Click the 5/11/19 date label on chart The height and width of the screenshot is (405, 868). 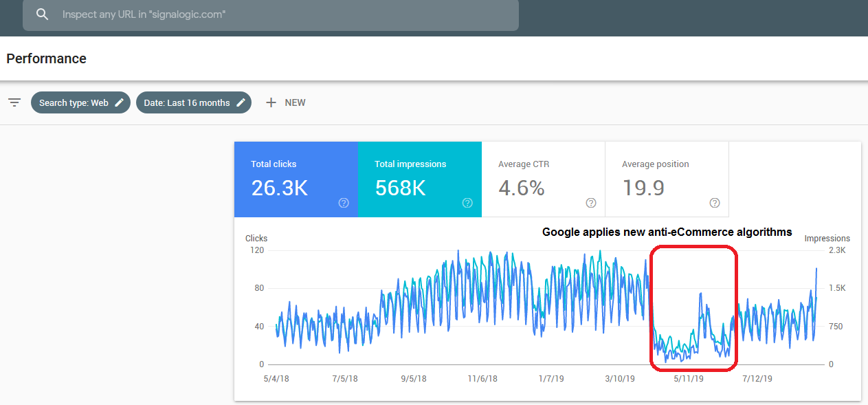(688, 379)
